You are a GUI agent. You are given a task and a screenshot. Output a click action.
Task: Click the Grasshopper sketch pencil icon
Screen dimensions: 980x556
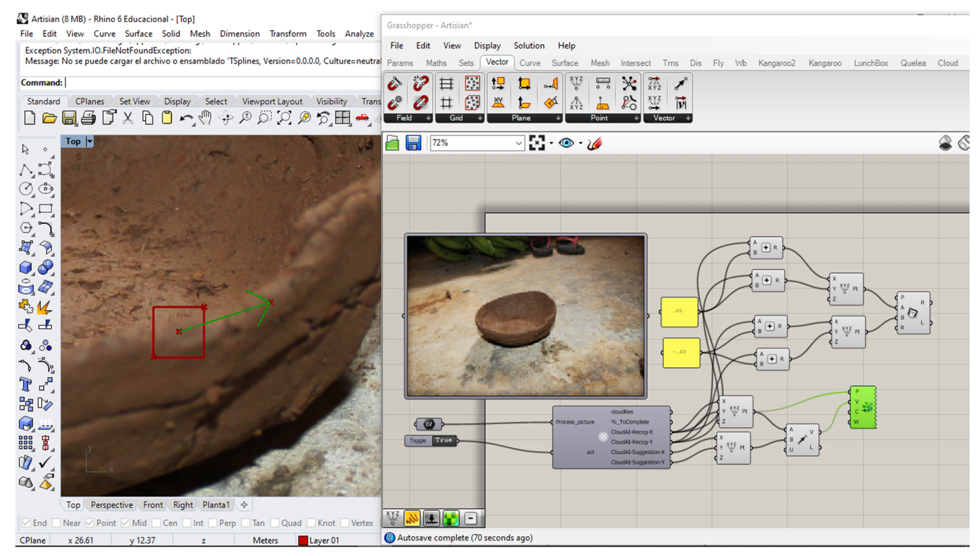click(x=594, y=143)
